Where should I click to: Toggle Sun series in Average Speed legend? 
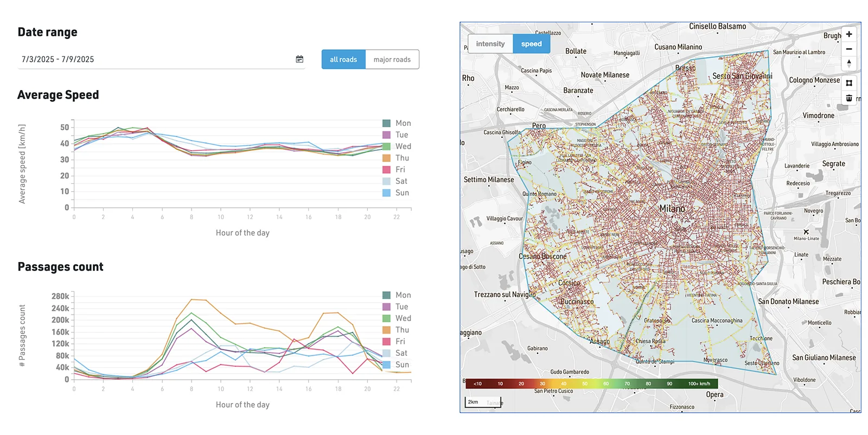396,193
